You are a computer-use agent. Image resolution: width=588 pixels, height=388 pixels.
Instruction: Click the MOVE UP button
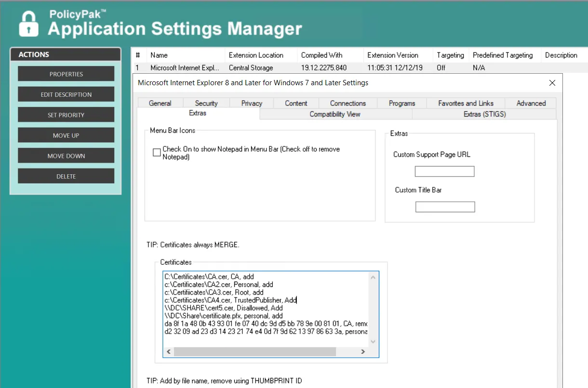[66, 135]
